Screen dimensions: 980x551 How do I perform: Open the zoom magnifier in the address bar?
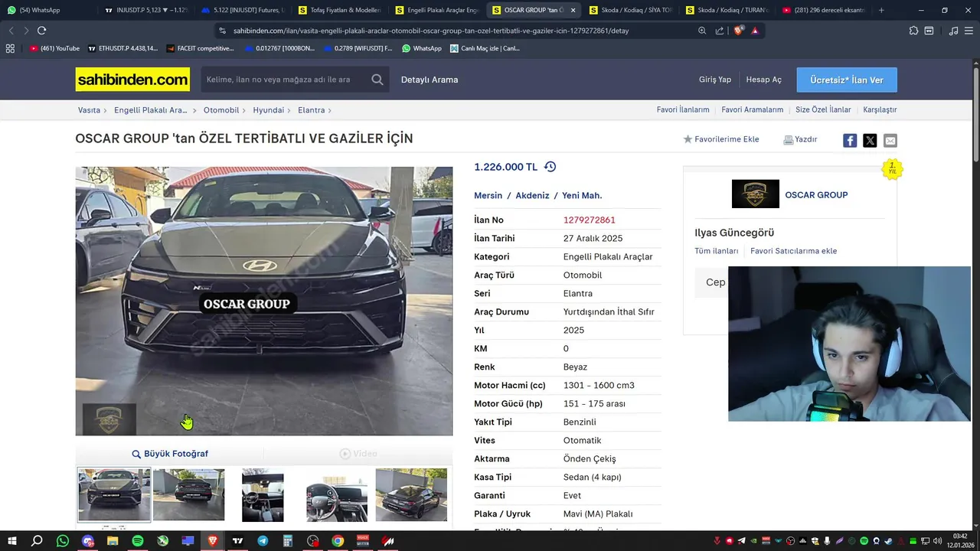[x=702, y=31]
